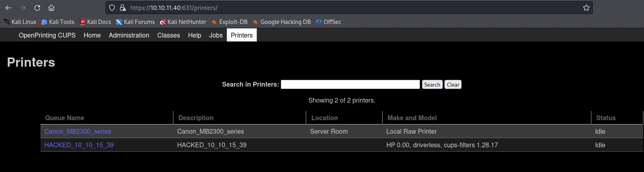Click the Make and Model column header
644x172 pixels.
click(412, 118)
